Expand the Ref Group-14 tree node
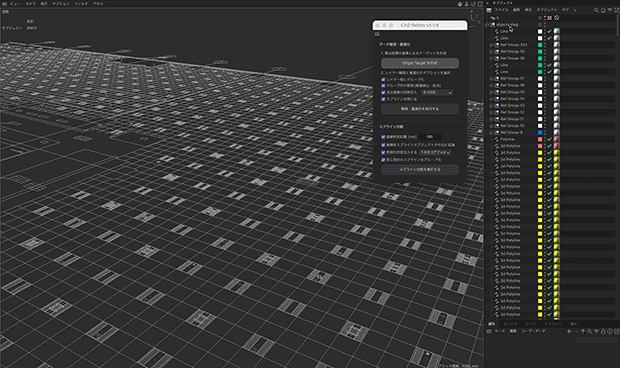Screen dimensions: 620x368 491,99
